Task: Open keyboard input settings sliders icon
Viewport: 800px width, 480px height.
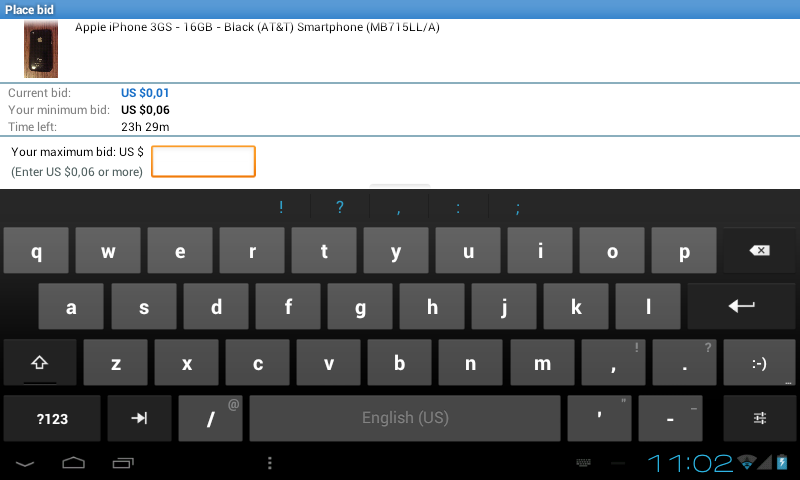Action: (759, 418)
